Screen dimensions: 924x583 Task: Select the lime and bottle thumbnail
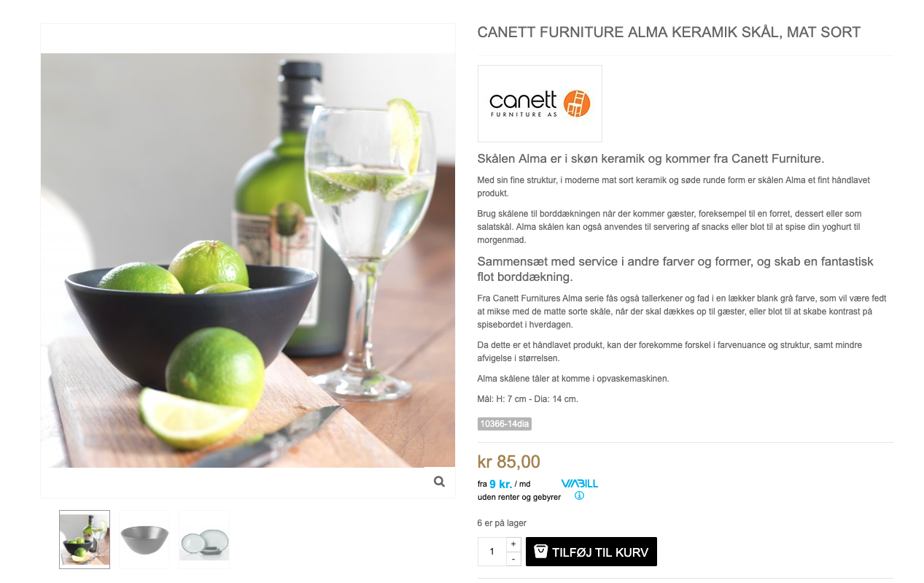[85, 539]
